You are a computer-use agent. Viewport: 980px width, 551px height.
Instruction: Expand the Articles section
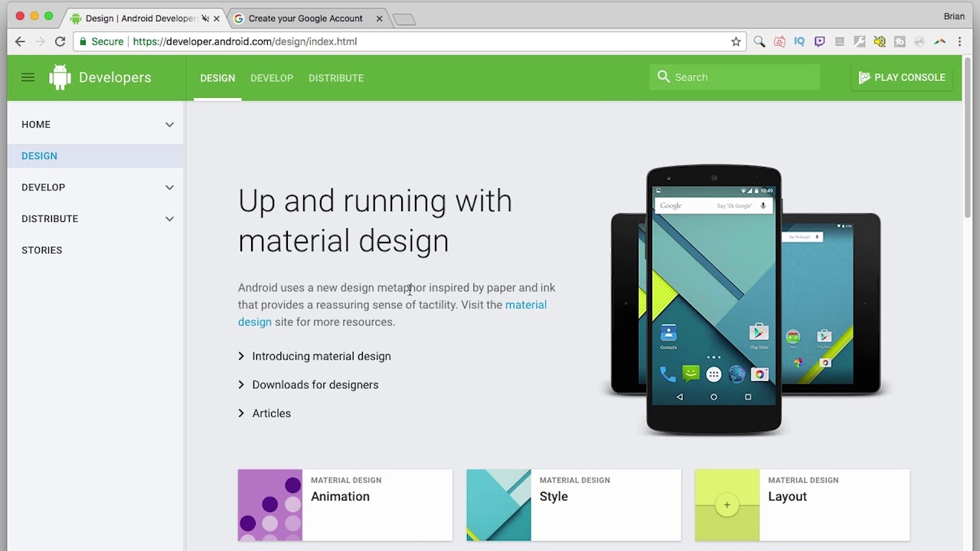tap(265, 413)
